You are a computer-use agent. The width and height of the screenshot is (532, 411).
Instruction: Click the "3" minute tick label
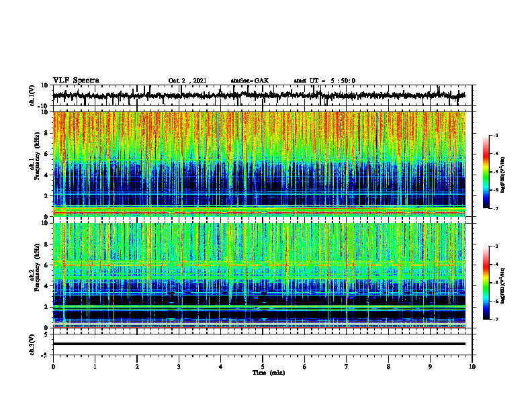coord(179,367)
